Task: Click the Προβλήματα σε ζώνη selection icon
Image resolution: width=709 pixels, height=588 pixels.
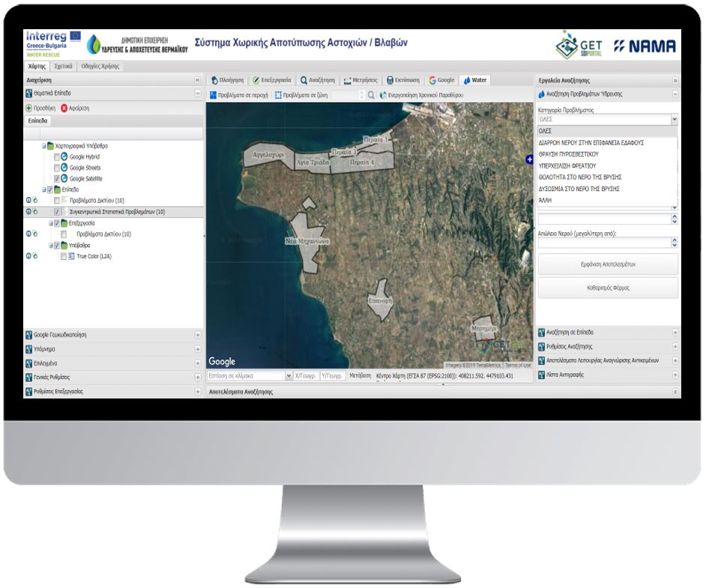Action: (278, 95)
